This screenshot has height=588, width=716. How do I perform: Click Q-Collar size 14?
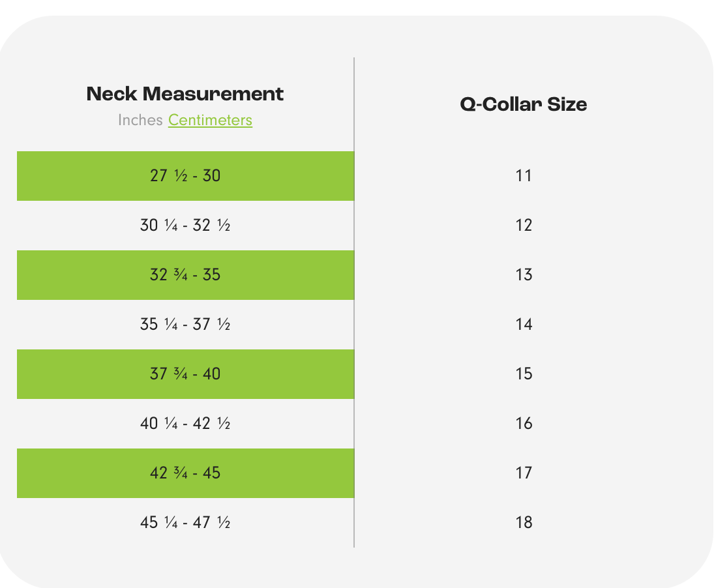(524, 325)
